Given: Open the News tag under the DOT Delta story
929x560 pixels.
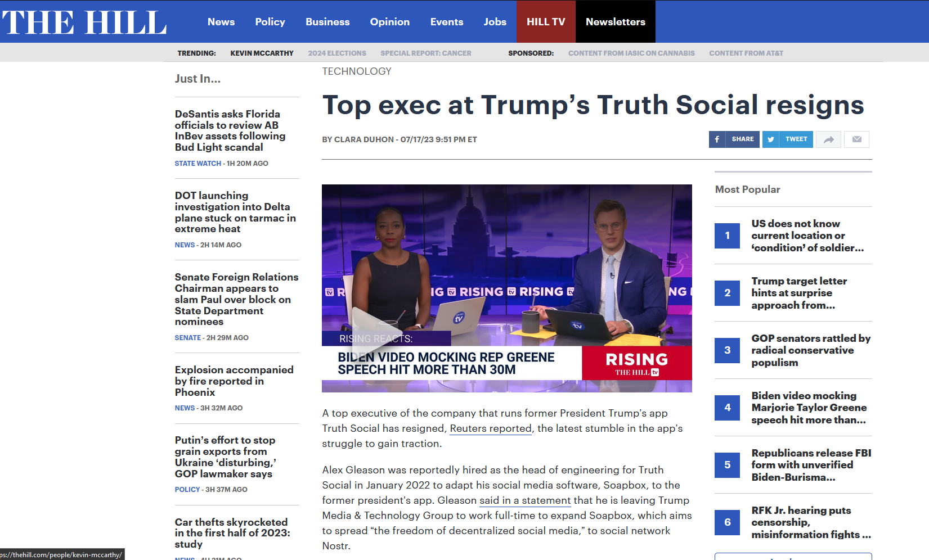Looking at the screenshot, I should pyautogui.click(x=185, y=245).
